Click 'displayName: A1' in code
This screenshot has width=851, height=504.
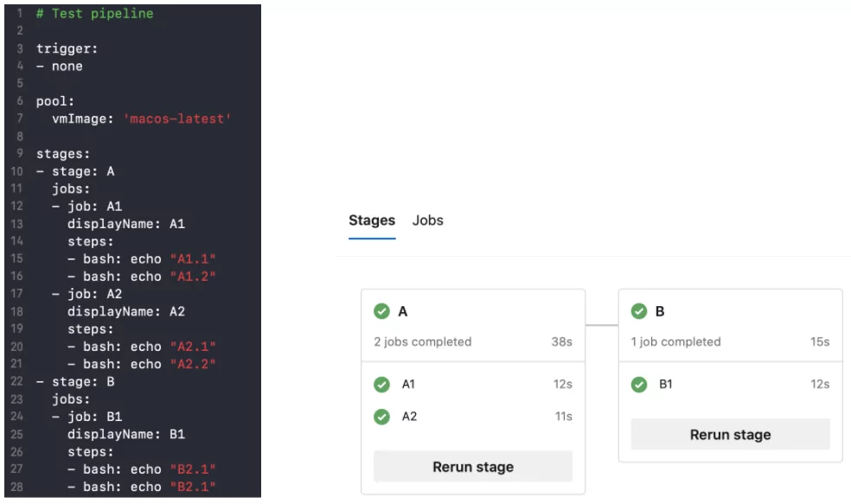tap(126, 224)
